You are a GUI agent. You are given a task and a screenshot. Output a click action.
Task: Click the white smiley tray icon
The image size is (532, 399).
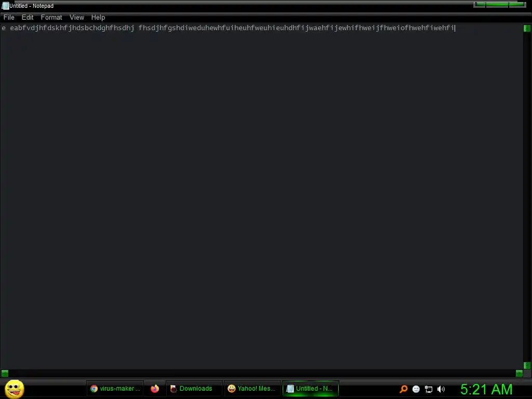(416, 389)
